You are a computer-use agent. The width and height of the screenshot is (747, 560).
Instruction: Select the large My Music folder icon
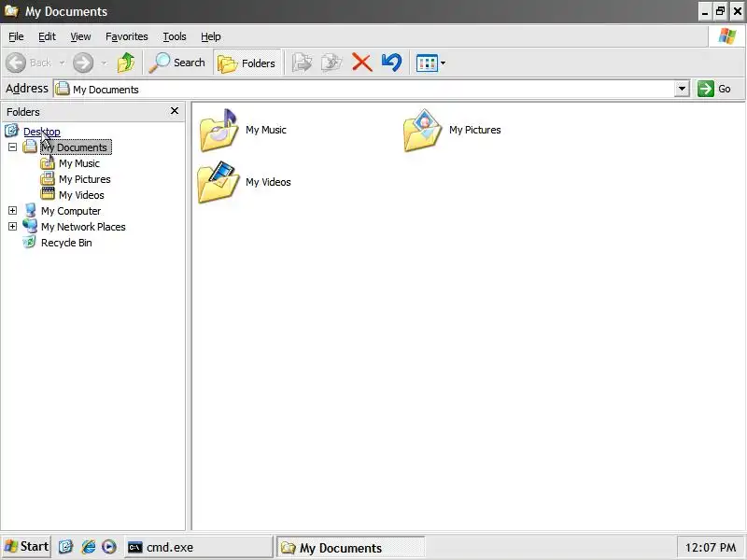(x=218, y=130)
